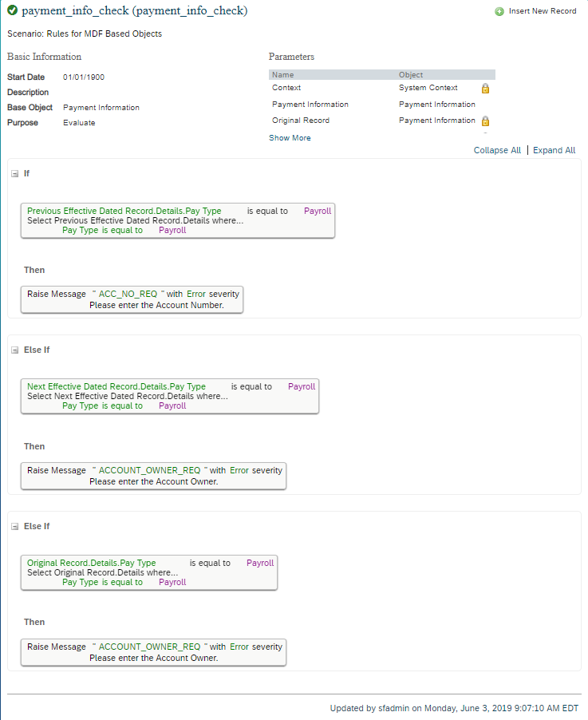Screen dimensions: 588x720
Task: Click the Payment Information parameter row name
Action: [x=310, y=105]
